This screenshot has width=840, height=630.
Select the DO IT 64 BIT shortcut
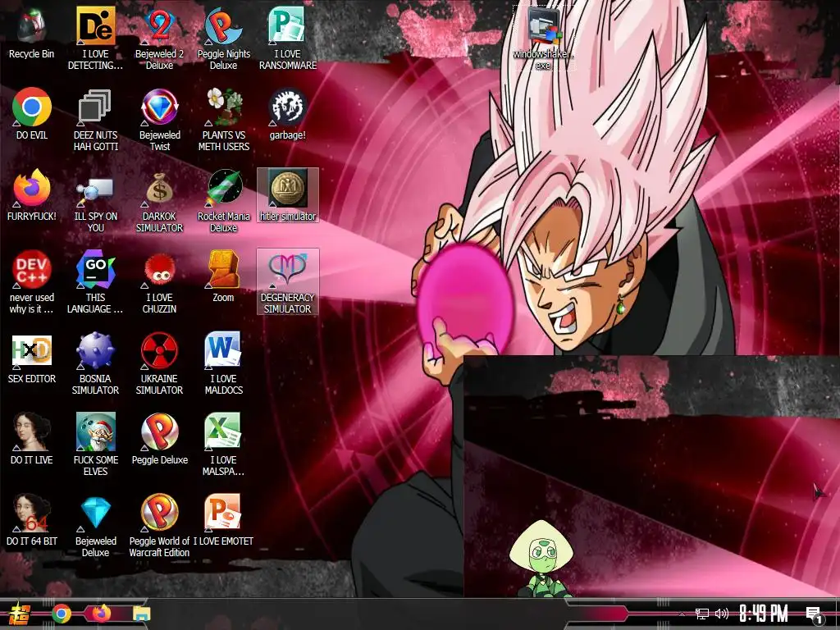pyautogui.click(x=32, y=520)
